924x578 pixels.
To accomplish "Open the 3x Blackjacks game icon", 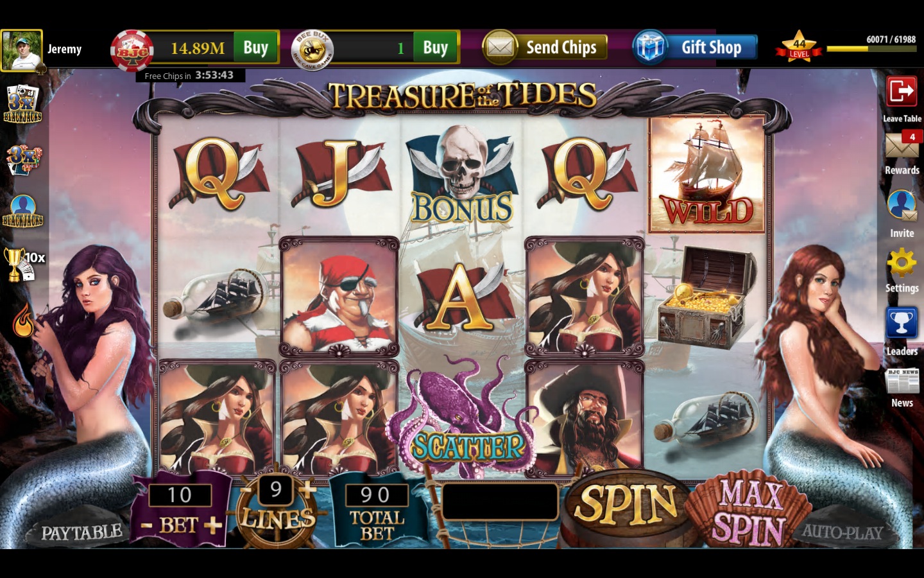I will coord(22,103).
